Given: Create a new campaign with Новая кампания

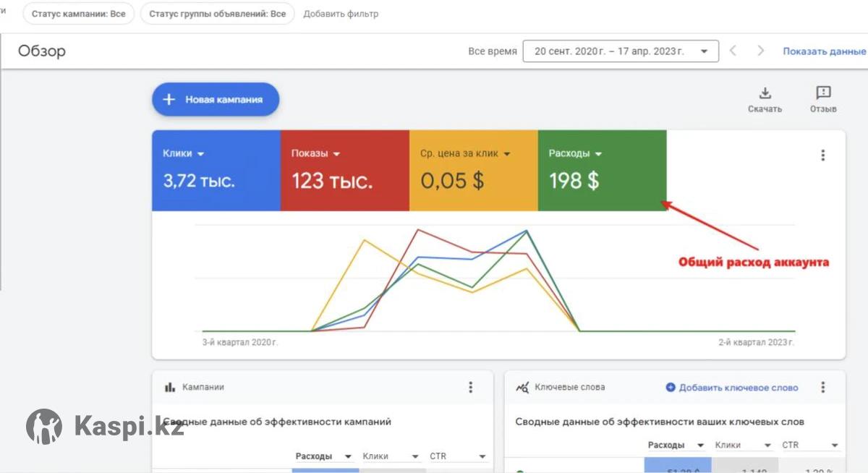Looking at the screenshot, I should tap(216, 99).
